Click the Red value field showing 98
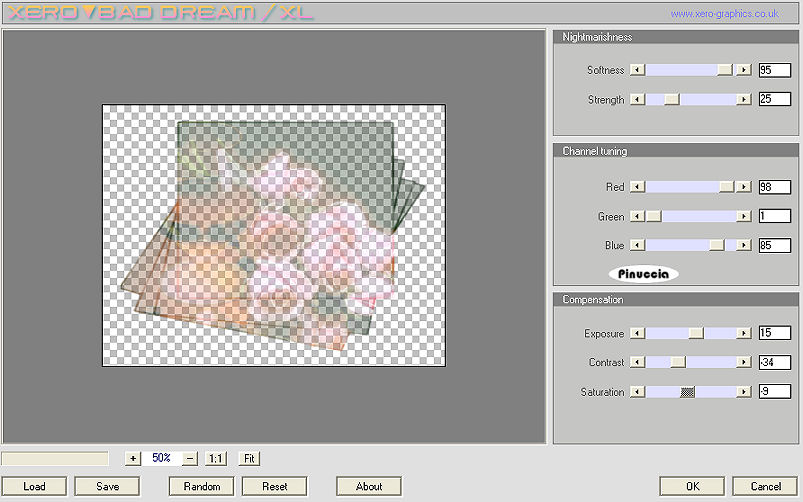 coord(774,186)
